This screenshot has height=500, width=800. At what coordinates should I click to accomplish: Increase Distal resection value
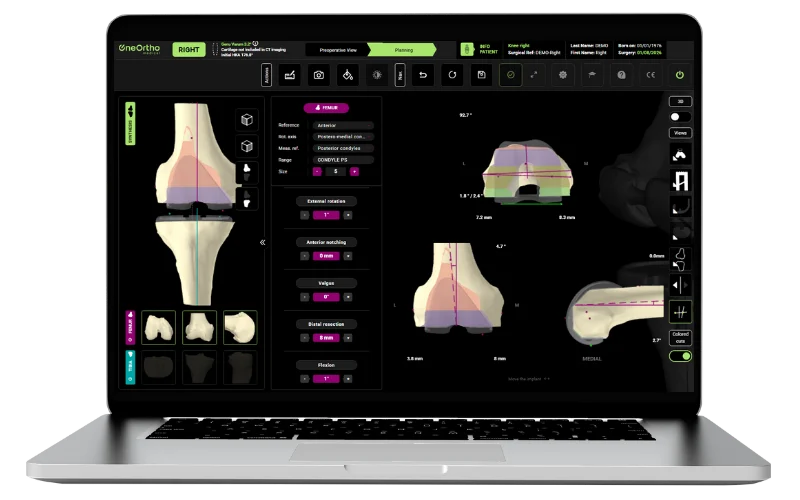[x=348, y=338]
